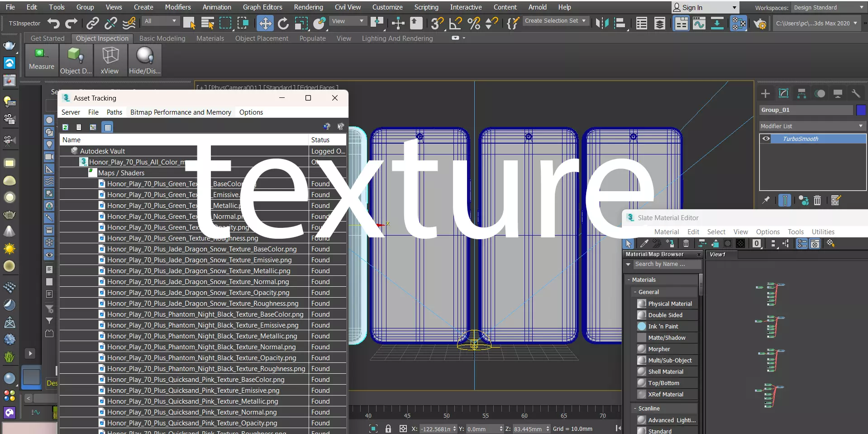Open Render Setup teapot icon
This screenshot has width=868, height=434.
click(x=760, y=23)
